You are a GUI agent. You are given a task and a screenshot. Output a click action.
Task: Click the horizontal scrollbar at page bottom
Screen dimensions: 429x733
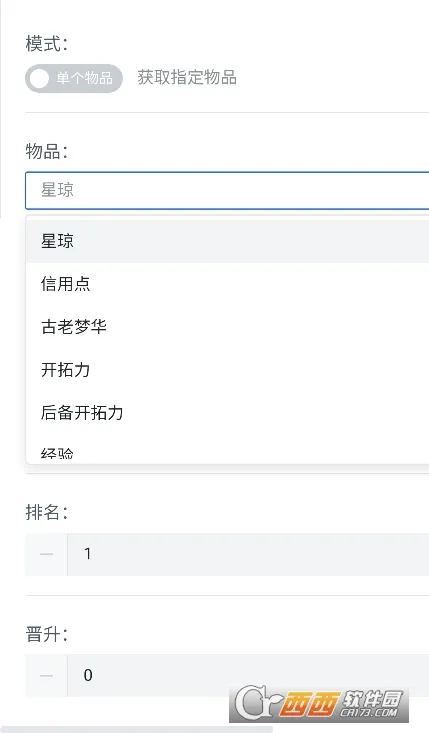click(136, 729)
